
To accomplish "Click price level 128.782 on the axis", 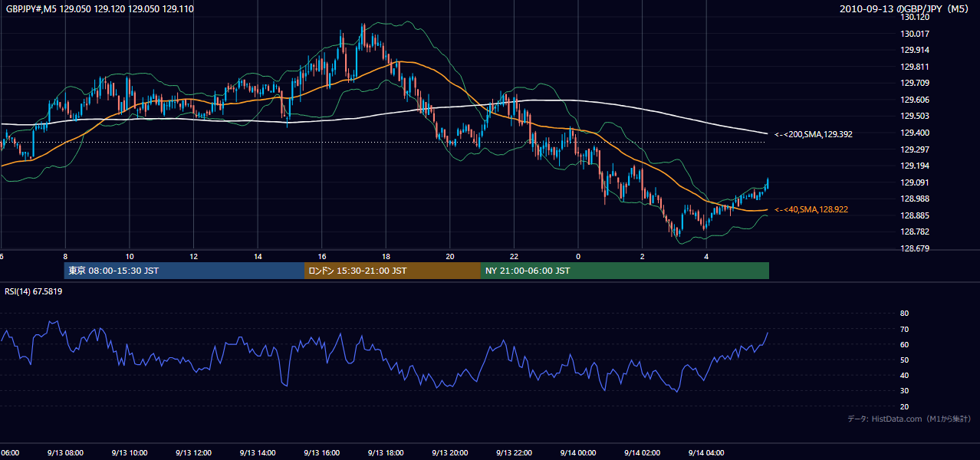I will (914, 232).
